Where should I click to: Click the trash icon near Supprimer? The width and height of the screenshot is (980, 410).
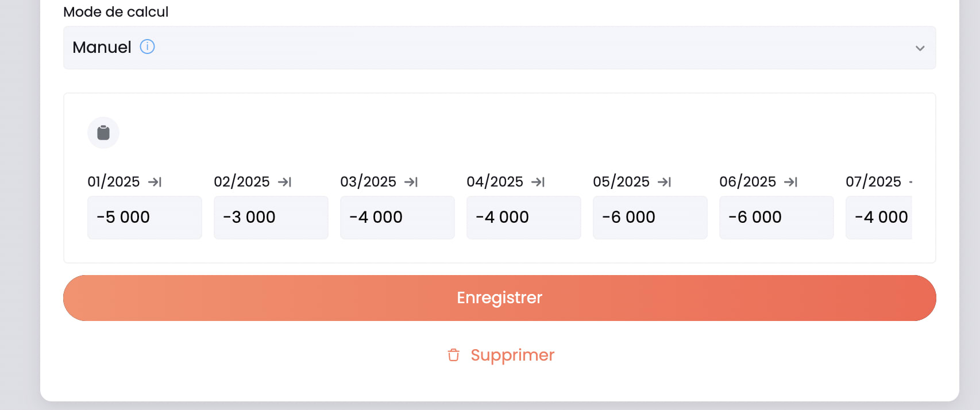pyautogui.click(x=454, y=355)
